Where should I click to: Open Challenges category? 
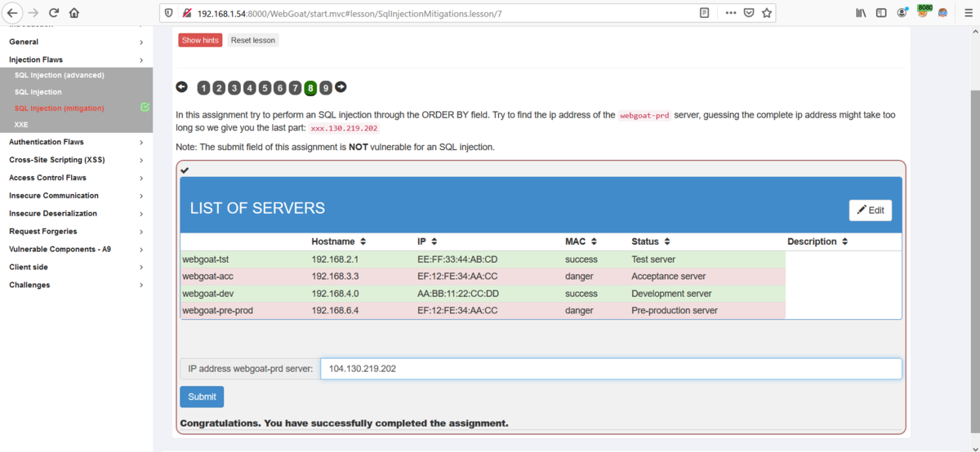29,285
